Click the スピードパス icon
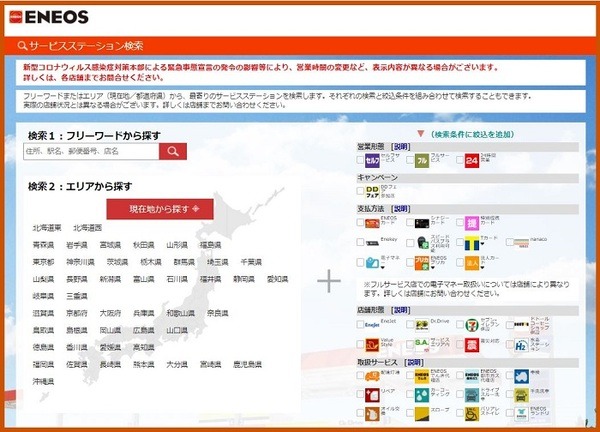The width and height of the screenshot is (600, 432). pyautogui.click(x=422, y=243)
